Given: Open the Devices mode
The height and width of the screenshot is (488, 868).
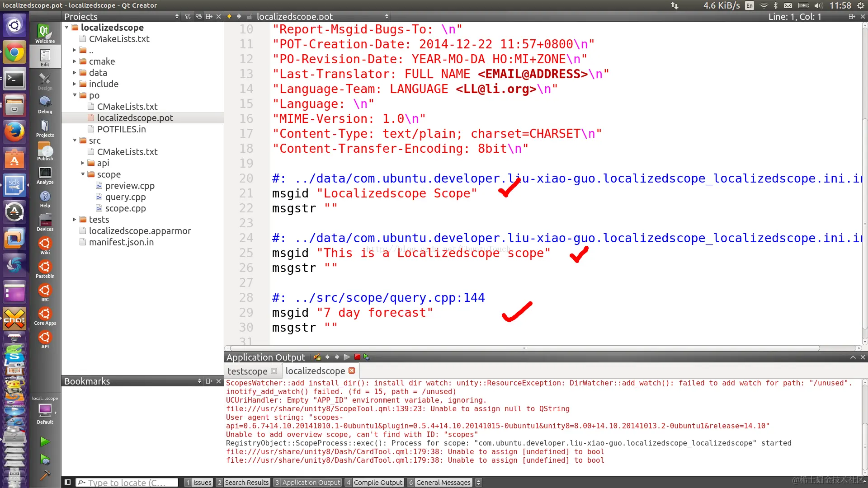Looking at the screenshot, I should tap(45, 222).
